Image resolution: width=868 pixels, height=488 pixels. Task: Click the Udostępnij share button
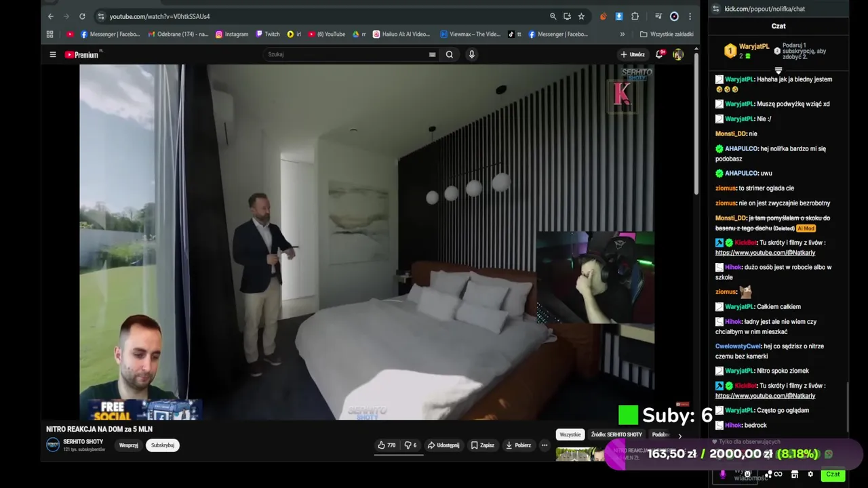(x=443, y=445)
